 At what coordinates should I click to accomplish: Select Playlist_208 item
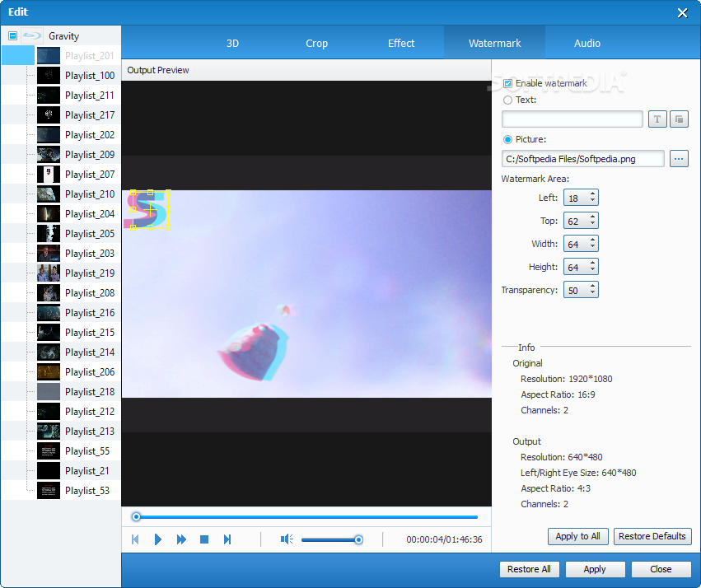tap(90, 293)
